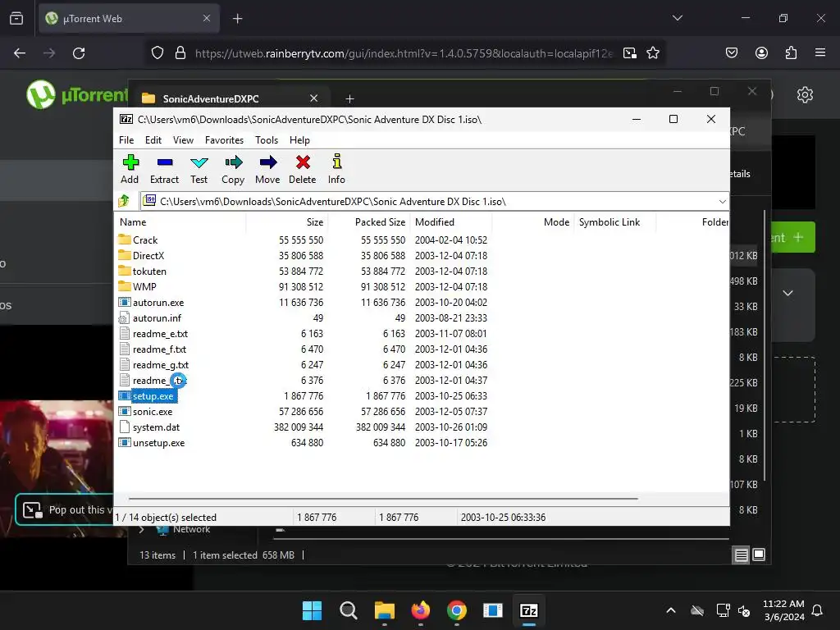Close the µTorrent Web browser tab
This screenshot has width=840, height=630.
207,18
